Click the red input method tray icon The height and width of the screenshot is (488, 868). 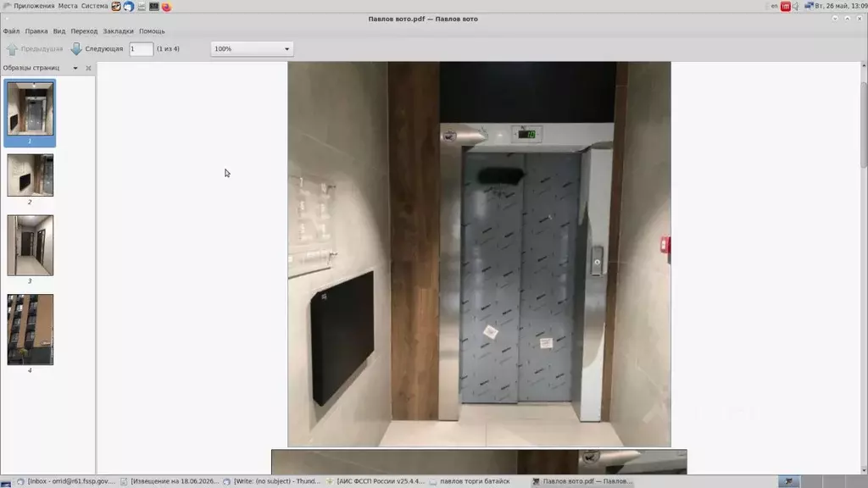pos(785,6)
